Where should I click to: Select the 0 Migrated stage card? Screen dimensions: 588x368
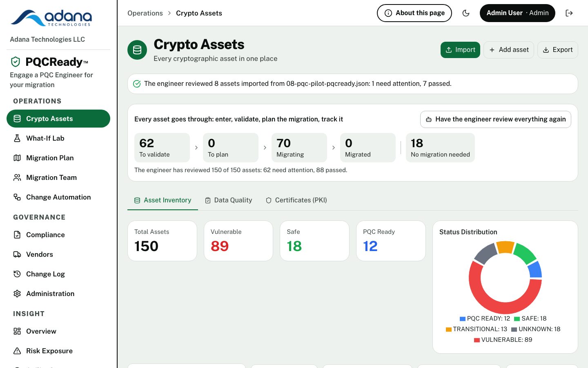point(368,148)
